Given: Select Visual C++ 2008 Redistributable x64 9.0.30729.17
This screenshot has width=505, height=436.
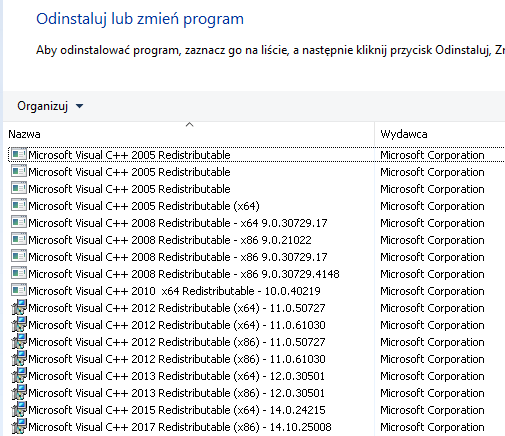Looking at the screenshot, I should tap(178, 223).
